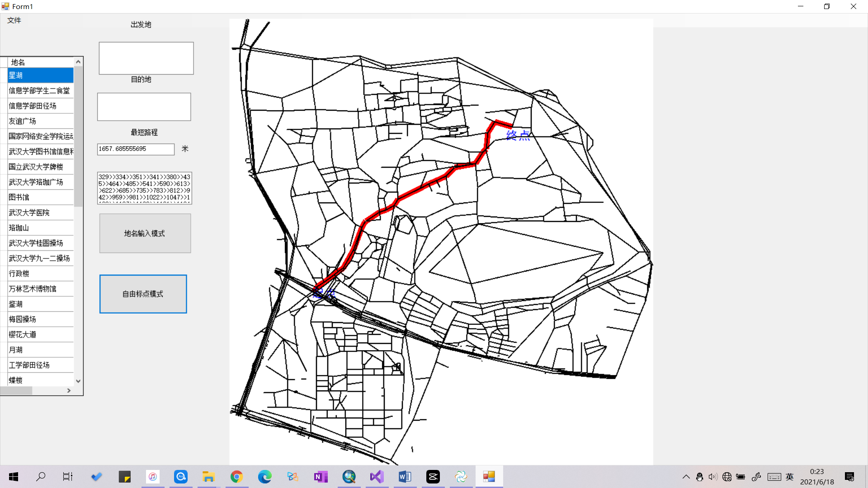Screen dimensions: 868x488
Task: Open OneNote from the taskbar
Action: (x=321, y=477)
